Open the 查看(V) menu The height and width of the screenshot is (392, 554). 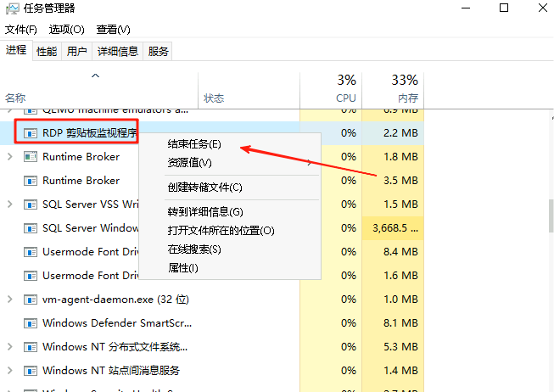tap(113, 30)
